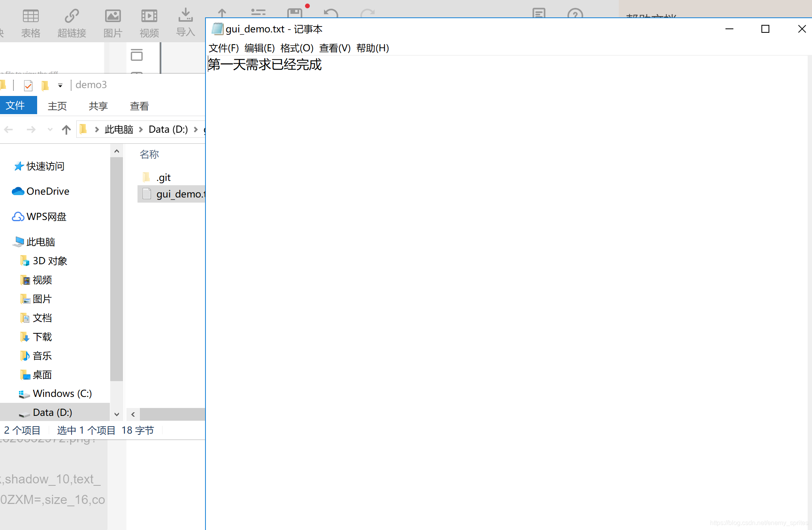Open WPS网盘 in the sidebar
The width and height of the screenshot is (812, 530).
[x=46, y=217]
